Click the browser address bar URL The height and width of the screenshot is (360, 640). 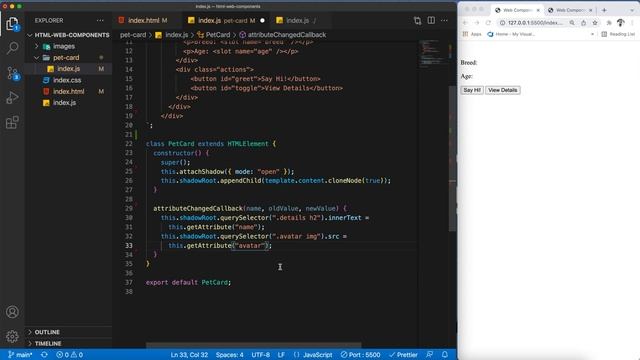(535, 23)
